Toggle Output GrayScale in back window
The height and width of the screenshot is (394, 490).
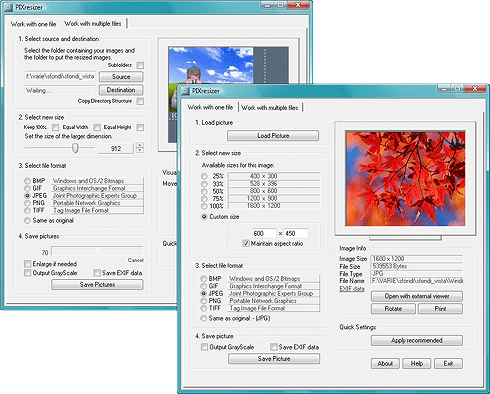[27, 273]
